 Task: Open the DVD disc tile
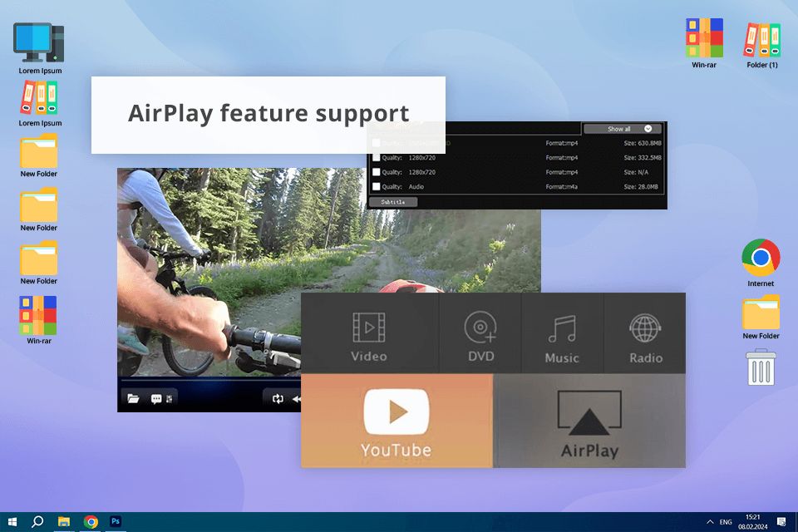480,333
